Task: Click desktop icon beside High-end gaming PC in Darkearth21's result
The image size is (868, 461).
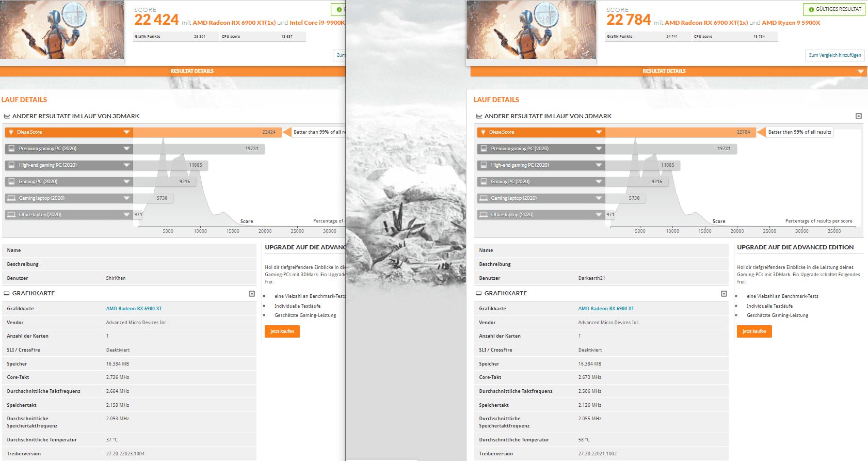Action: [x=484, y=165]
